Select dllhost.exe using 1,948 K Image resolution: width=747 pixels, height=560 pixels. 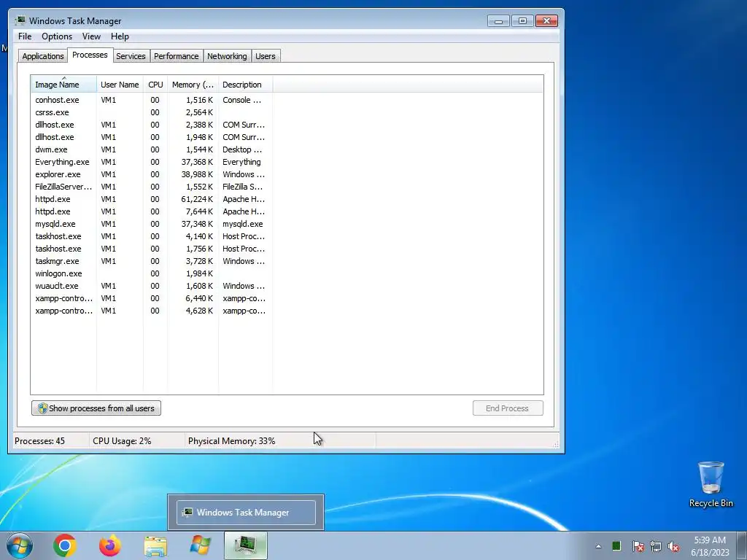[152, 137]
